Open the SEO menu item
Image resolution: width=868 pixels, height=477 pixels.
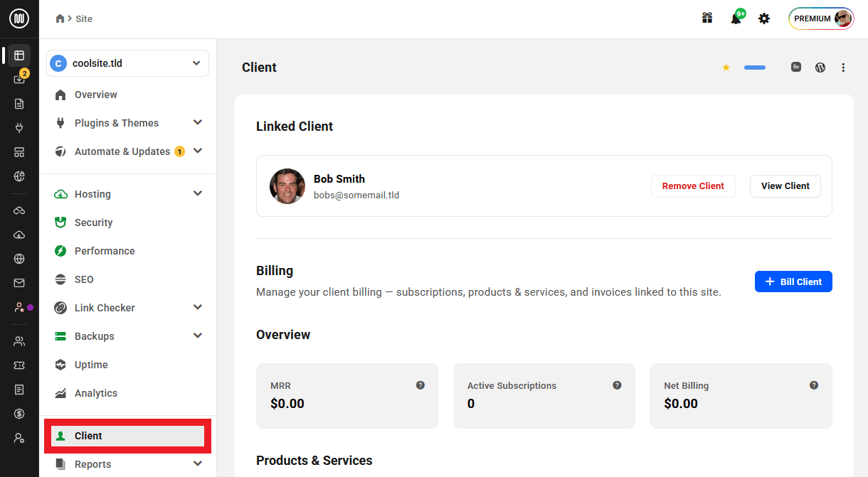pos(127,279)
